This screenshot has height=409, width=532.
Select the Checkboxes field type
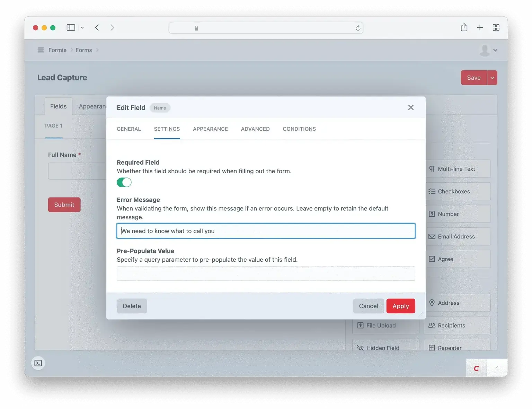454,191
